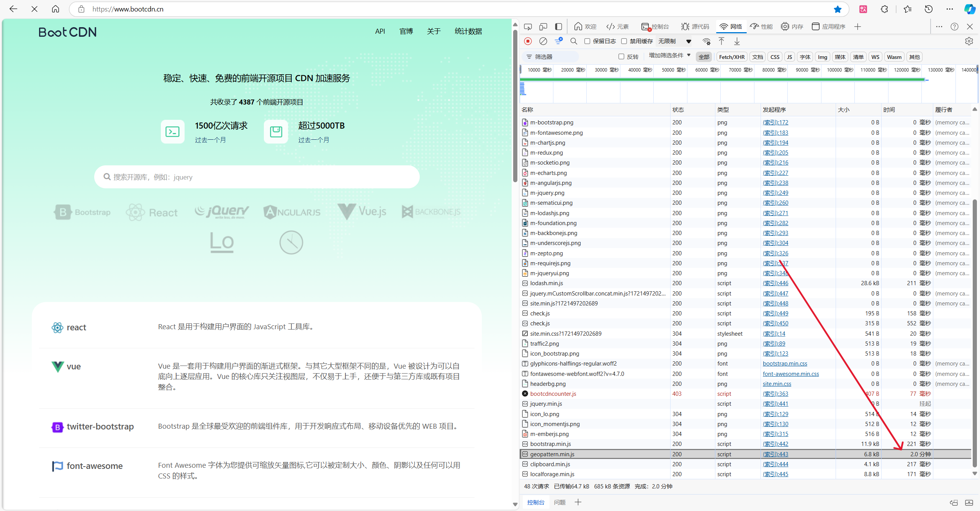Import HAR file (upload arrow)
Screen dimensions: 980x511
click(722, 41)
